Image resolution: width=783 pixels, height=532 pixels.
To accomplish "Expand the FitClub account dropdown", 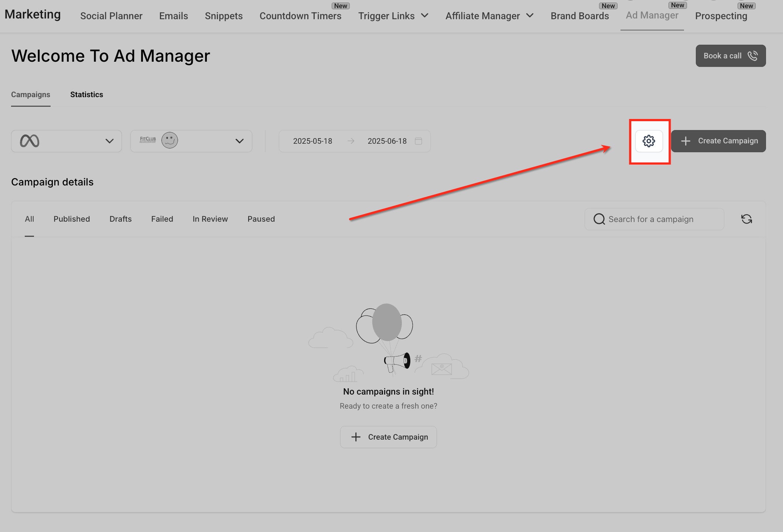I will click(239, 141).
